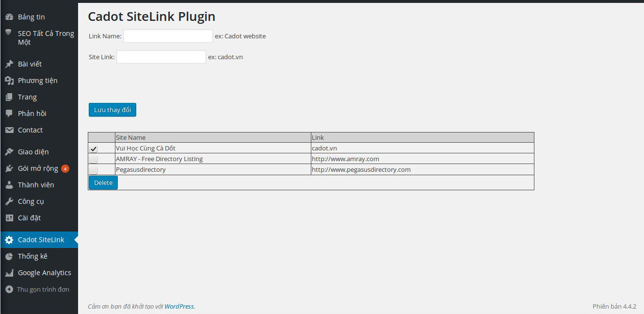Open the Bảng tin menu
The image size is (644, 314).
(39, 17)
